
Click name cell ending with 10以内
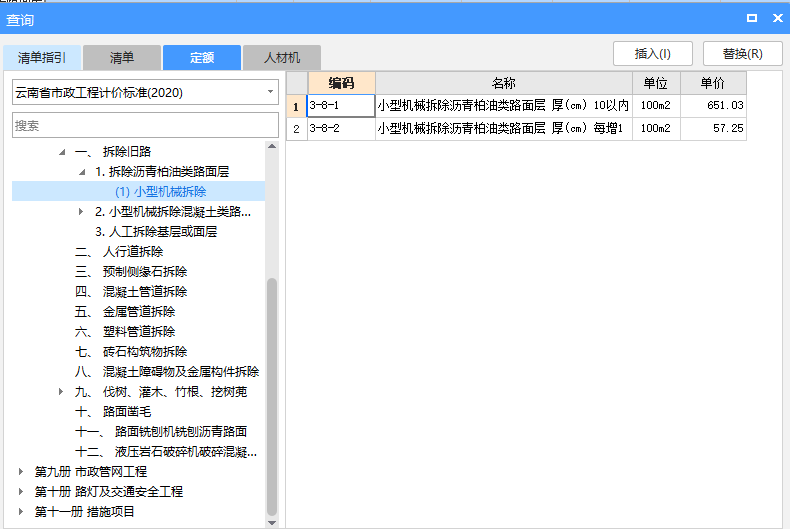tap(504, 106)
